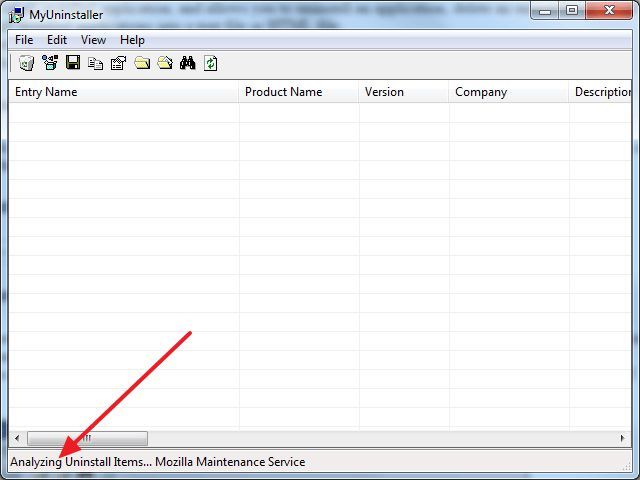Click the Save floppy disk icon

click(73, 63)
